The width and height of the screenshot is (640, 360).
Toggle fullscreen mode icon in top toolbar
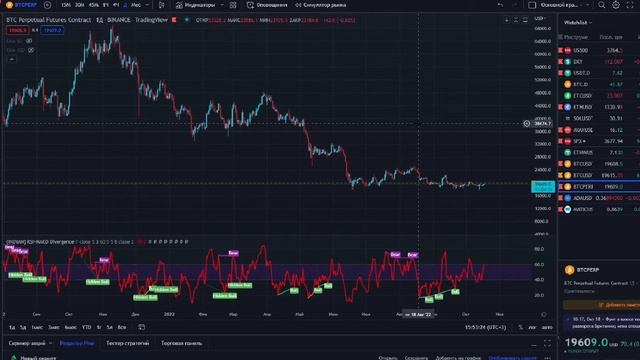pos(630,5)
